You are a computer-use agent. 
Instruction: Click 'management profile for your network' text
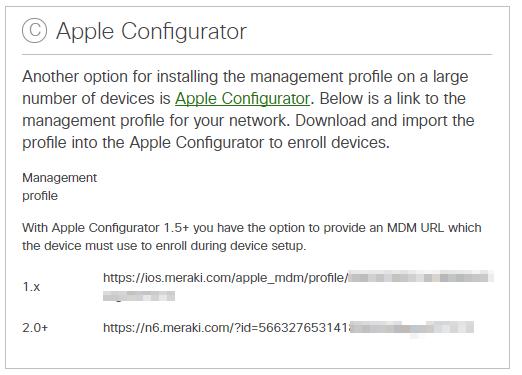155,121
